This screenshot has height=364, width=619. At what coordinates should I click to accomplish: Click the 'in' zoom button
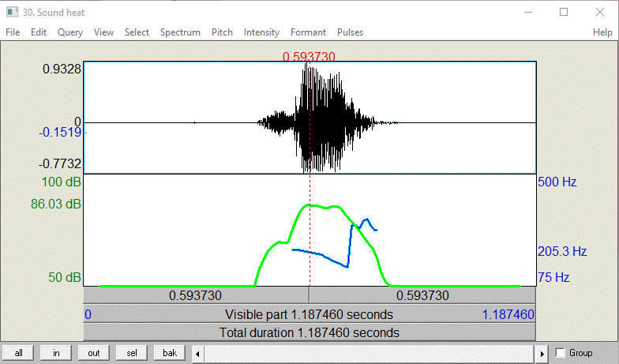tap(56, 352)
